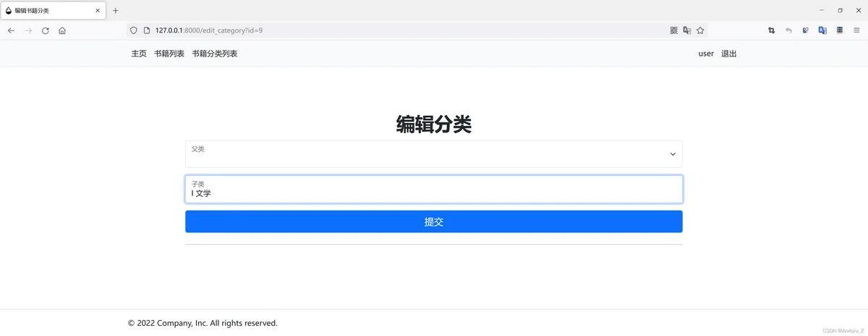Click the browser forward arrow
Image resolution: width=868 pixels, height=336 pixels.
(x=28, y=30)
